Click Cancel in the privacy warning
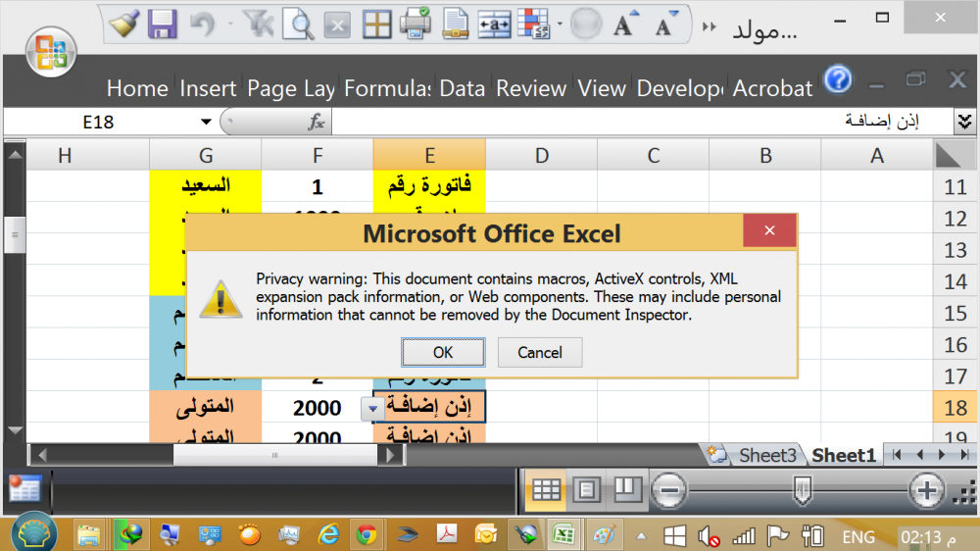The image size is (980, 551). point(539,352)
